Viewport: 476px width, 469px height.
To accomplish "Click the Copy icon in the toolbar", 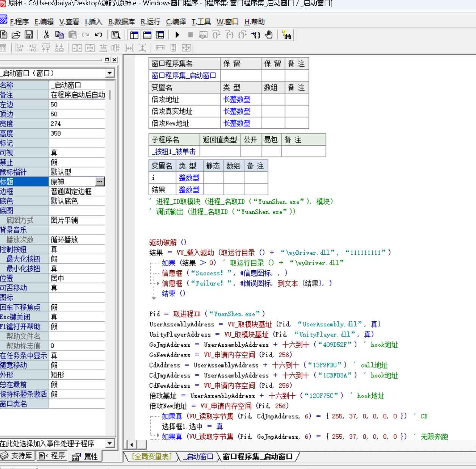I will [59, 35].
